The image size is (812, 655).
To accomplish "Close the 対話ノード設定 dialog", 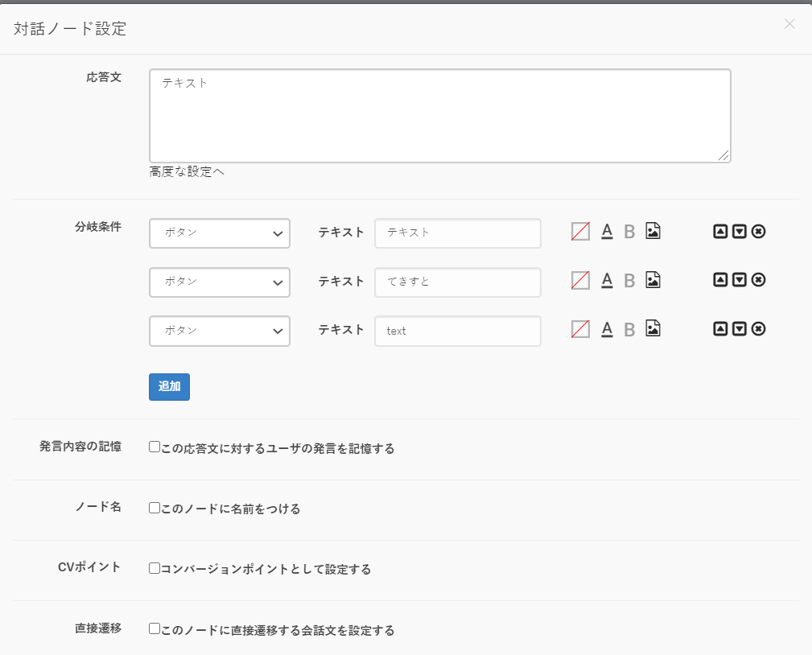I will (789, 24).
